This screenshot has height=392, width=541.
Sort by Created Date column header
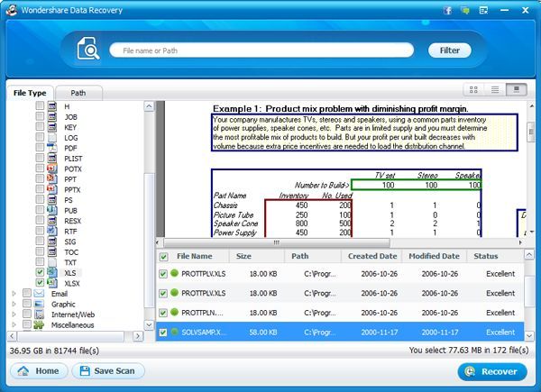372,256
